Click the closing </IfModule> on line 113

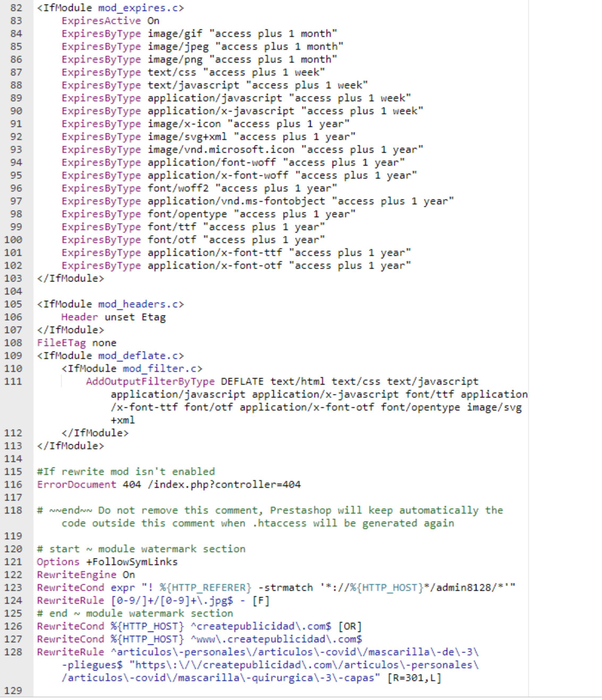(71, 446)
